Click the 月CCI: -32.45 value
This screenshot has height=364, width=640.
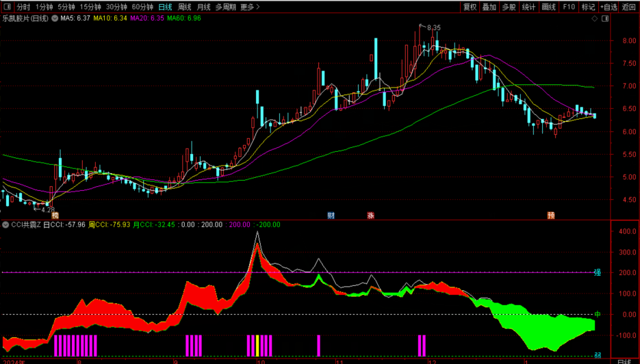point(154,225)
